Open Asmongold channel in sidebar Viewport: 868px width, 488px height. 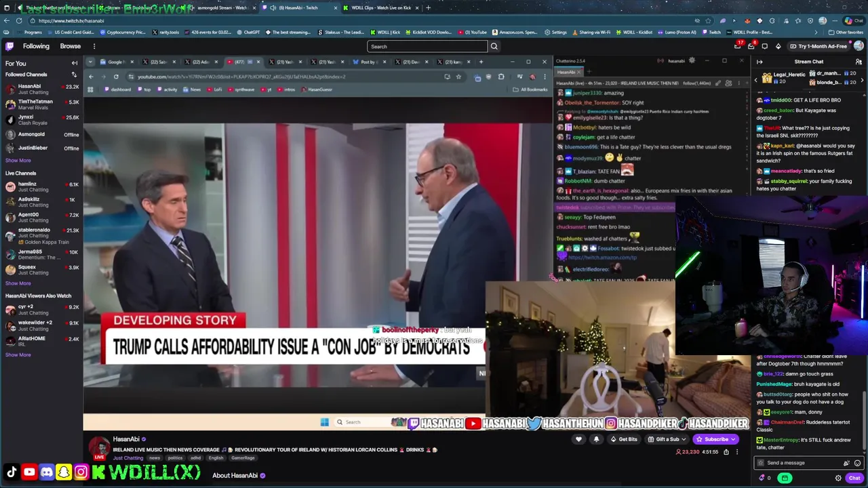pyautogui.click(x=41, y=134)
